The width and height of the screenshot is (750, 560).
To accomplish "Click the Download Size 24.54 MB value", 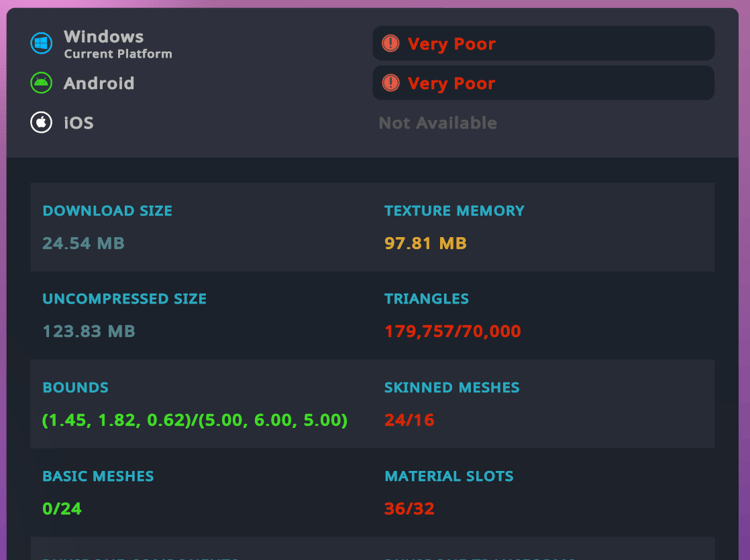I will pos(83,243).
